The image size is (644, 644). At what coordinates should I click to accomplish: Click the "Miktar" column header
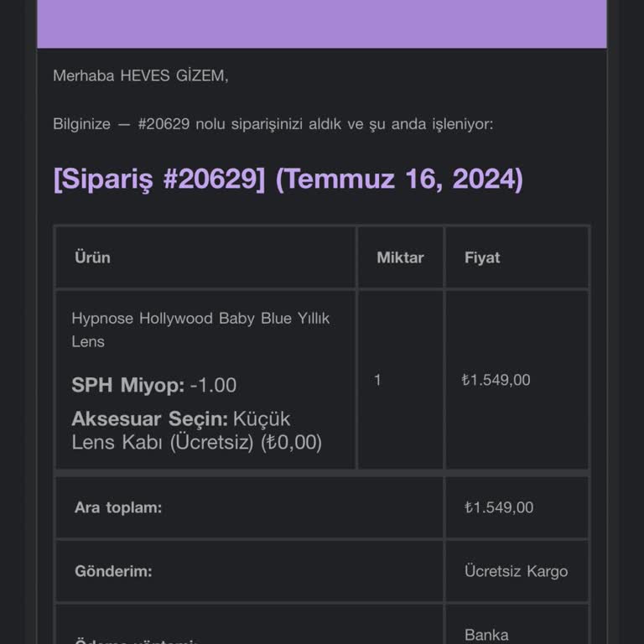click(400, 257)
